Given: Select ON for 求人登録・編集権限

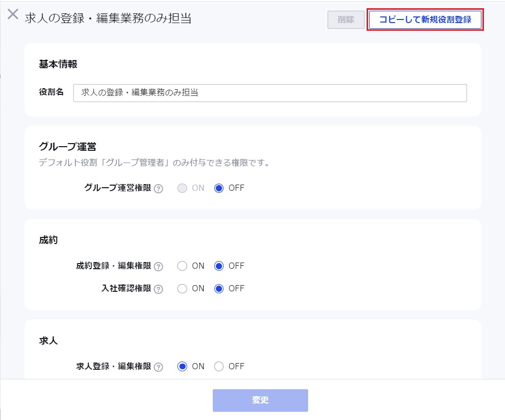Looking at the screenshot, I should point(183,367).
